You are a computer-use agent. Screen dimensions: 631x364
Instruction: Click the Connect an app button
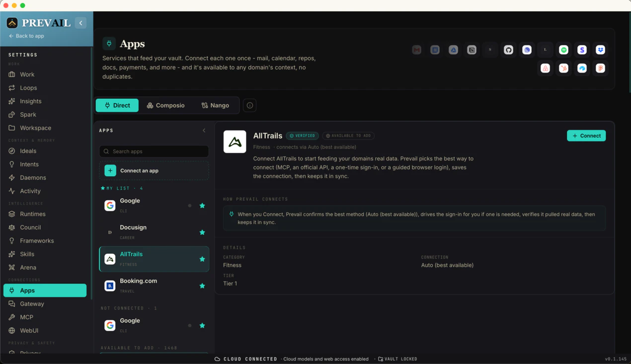(x=154, y=170)
